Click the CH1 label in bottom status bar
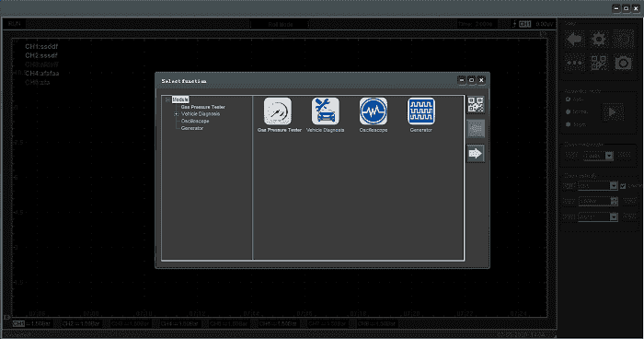 click(19, 323)
